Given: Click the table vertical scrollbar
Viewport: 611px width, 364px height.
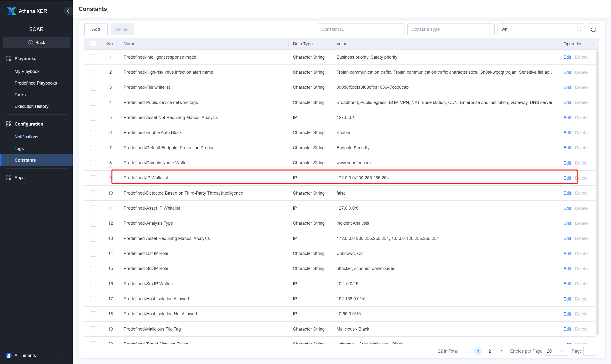Looking at the screenshot, I should [597, 193].
